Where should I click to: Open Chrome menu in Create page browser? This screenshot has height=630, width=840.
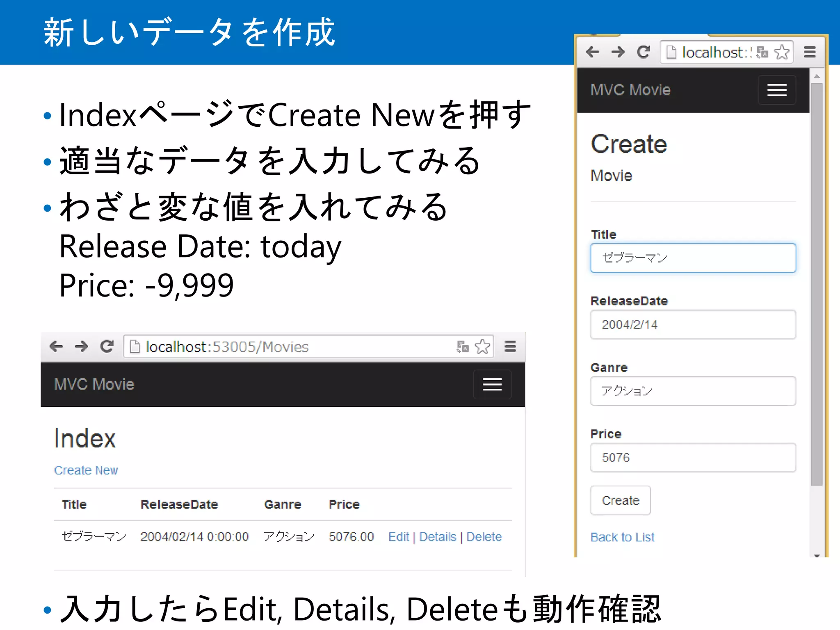810,52
